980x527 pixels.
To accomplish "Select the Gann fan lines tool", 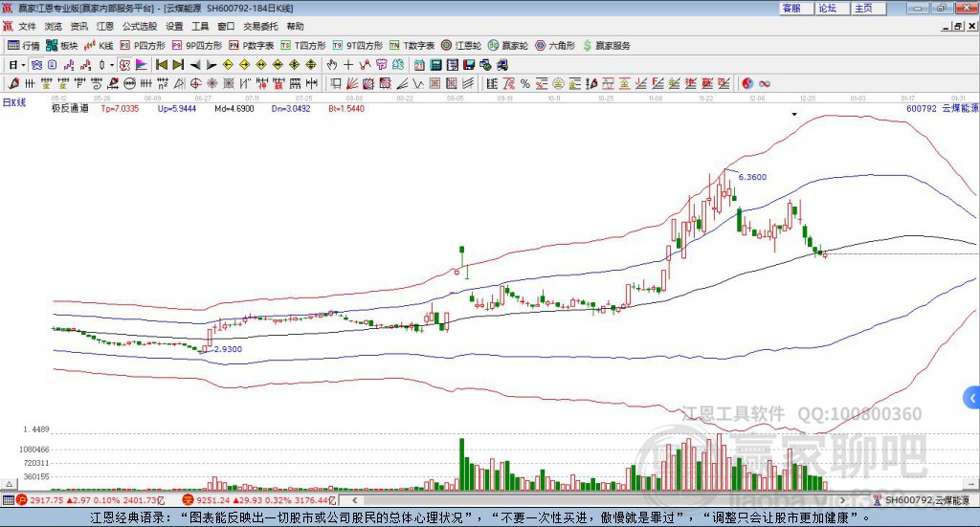I will coord(352,83).
